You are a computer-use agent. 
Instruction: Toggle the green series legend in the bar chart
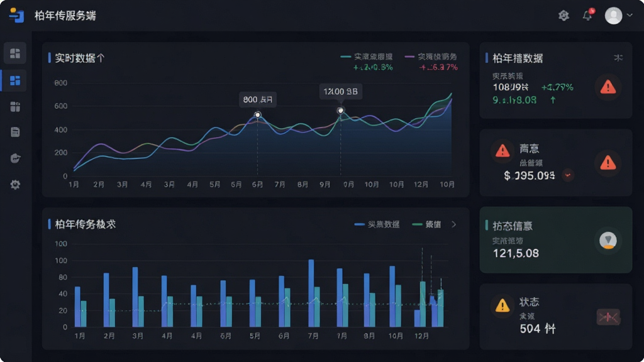(427, 224)
